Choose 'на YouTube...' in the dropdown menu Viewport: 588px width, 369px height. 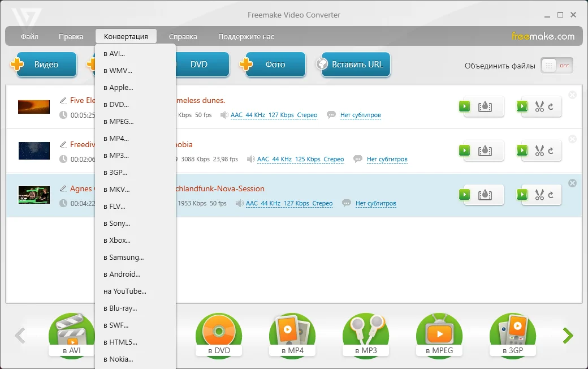125,291
